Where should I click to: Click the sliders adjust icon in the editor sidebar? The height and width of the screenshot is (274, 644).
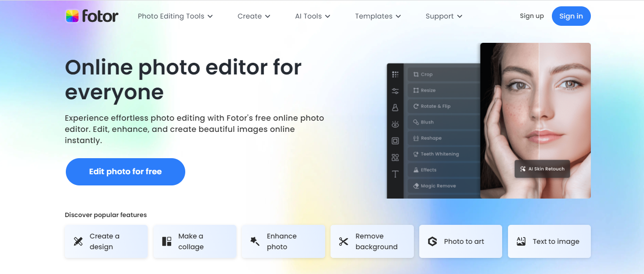tap(395, 91)
